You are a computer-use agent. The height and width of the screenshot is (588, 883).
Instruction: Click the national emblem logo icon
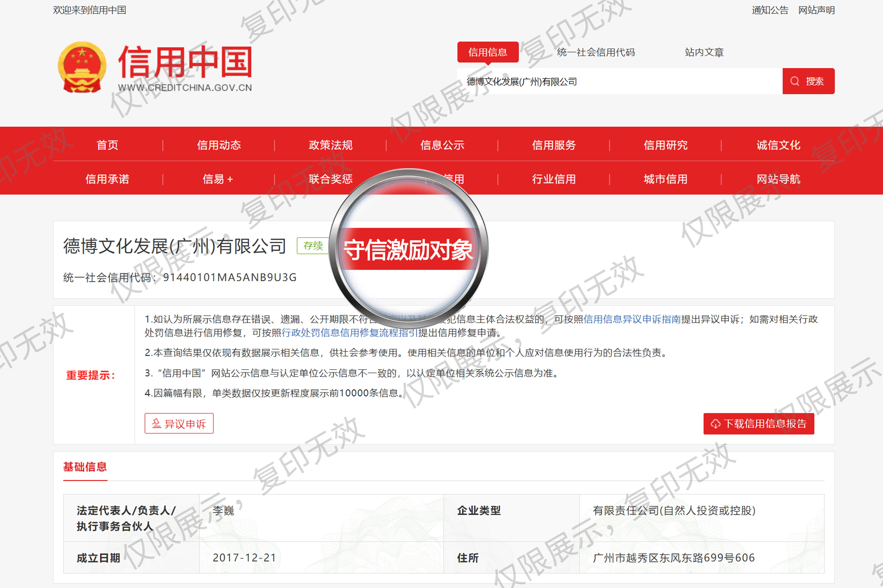tap(82, 67)
